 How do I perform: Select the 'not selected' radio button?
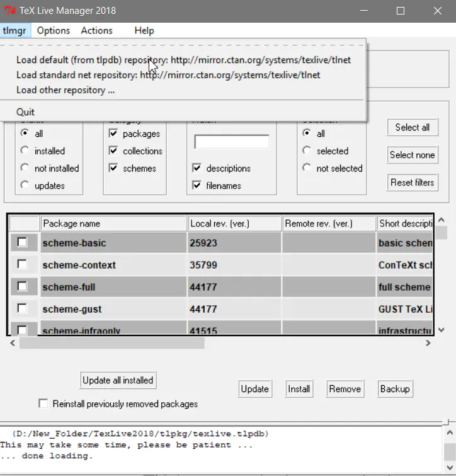pos(307,168)
